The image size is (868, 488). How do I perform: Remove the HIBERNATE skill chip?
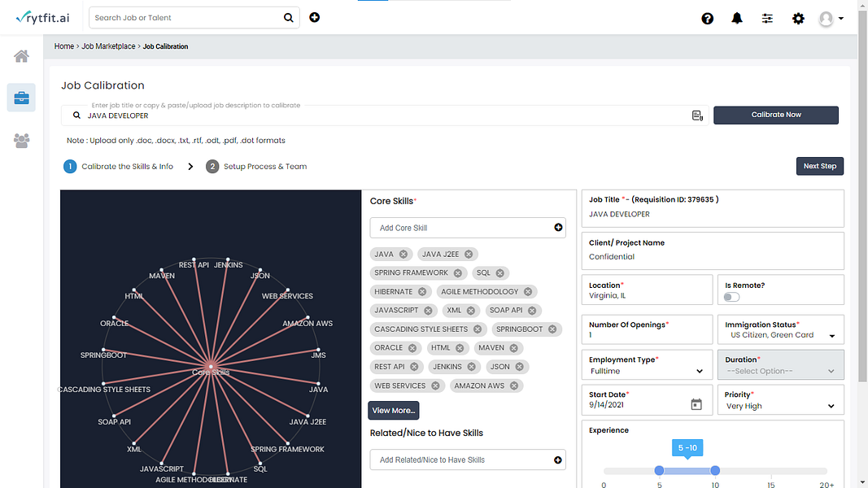(x=422, y=292)
